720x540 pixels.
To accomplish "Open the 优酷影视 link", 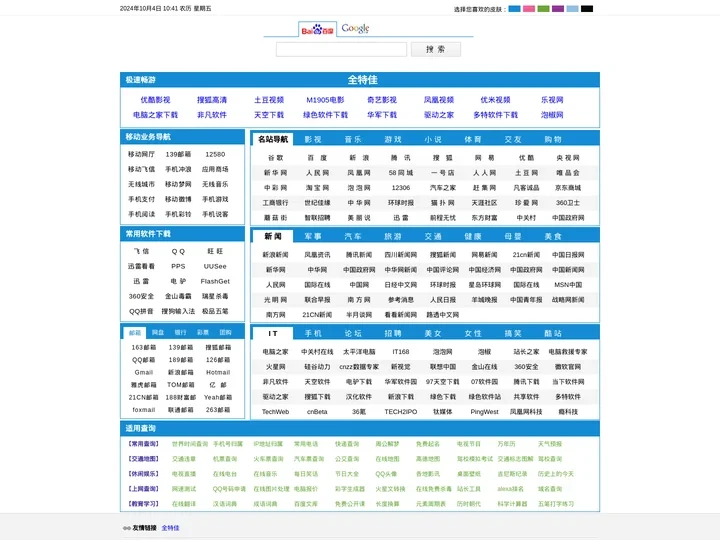I will tap(155, 100).
